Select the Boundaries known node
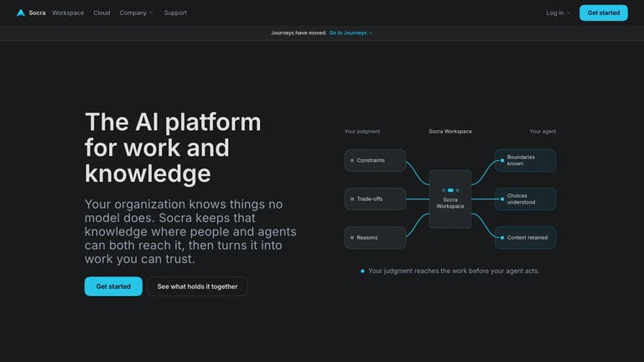The width and height of the screenshot is (644, 362). point(525,161)
